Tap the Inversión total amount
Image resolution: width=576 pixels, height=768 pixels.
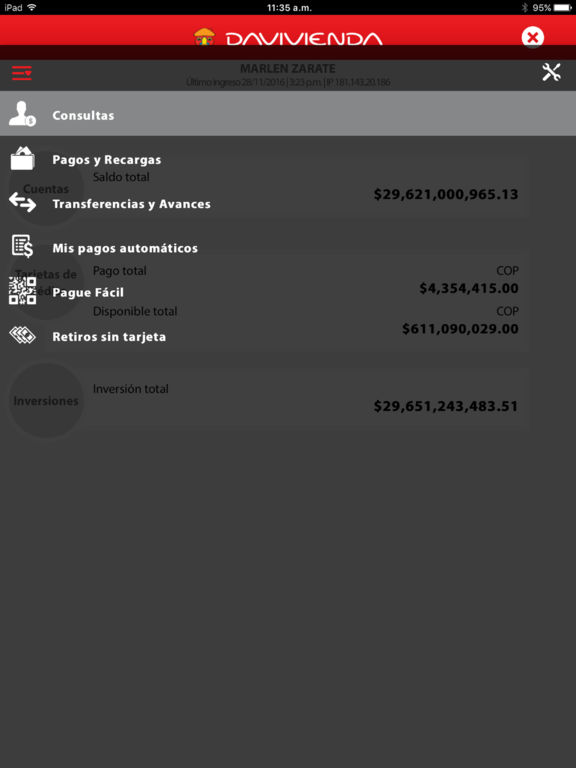click(x=446, y=406)
